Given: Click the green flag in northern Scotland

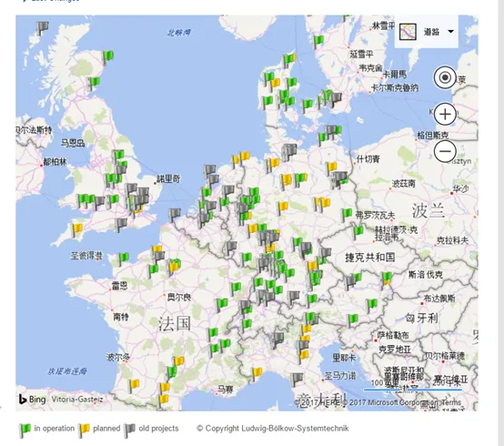Looking at the screenshot, I should (107, 57).
